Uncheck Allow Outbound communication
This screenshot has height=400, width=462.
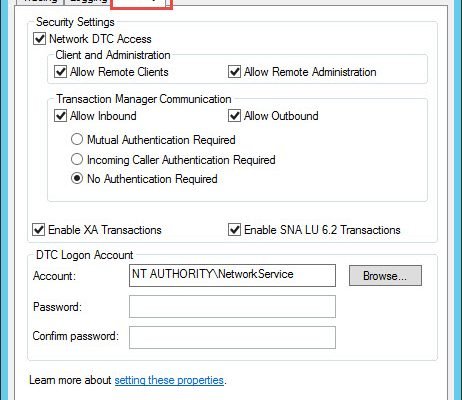pyautogui.click(x=234, y=116)
